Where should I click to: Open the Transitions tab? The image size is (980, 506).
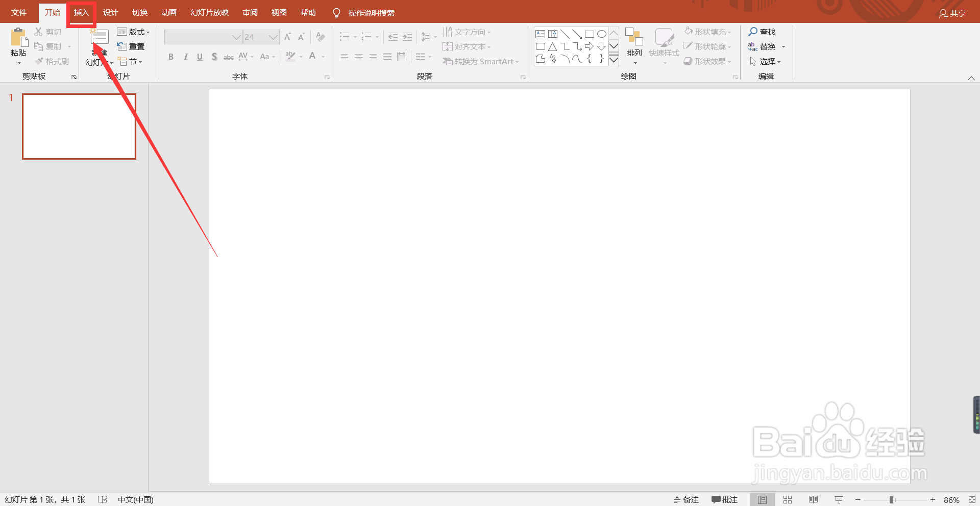tap(140, 13)
